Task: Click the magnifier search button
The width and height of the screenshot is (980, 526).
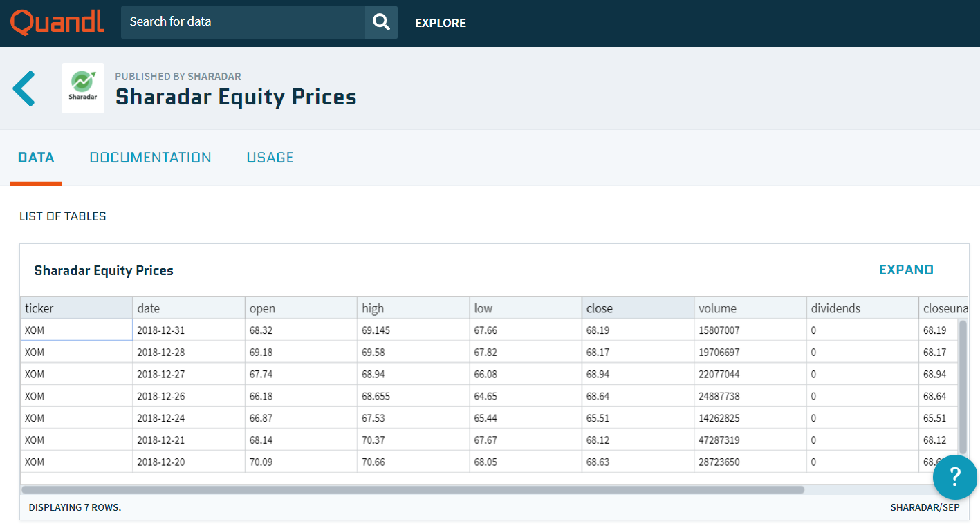Action: click(381, 22)
